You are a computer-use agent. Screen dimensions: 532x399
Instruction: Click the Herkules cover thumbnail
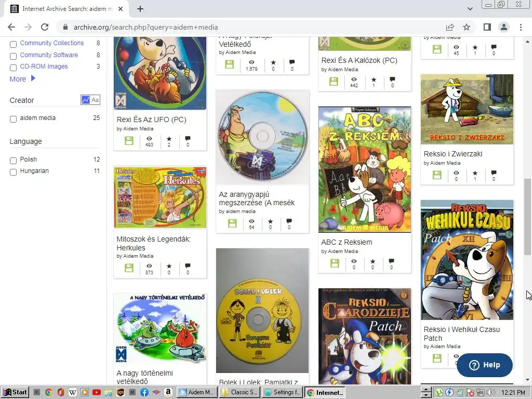[x=160, y=197]
